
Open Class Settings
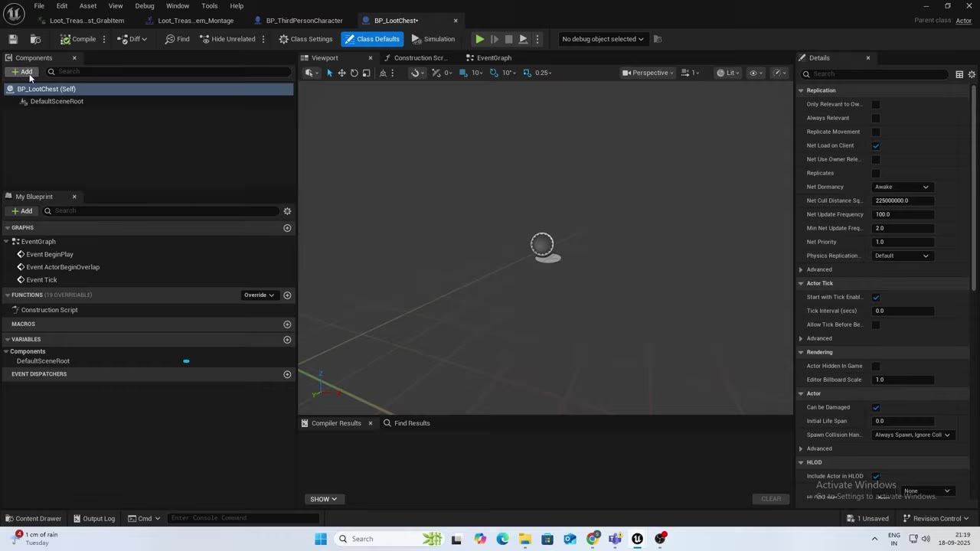(x=305, y=39)
